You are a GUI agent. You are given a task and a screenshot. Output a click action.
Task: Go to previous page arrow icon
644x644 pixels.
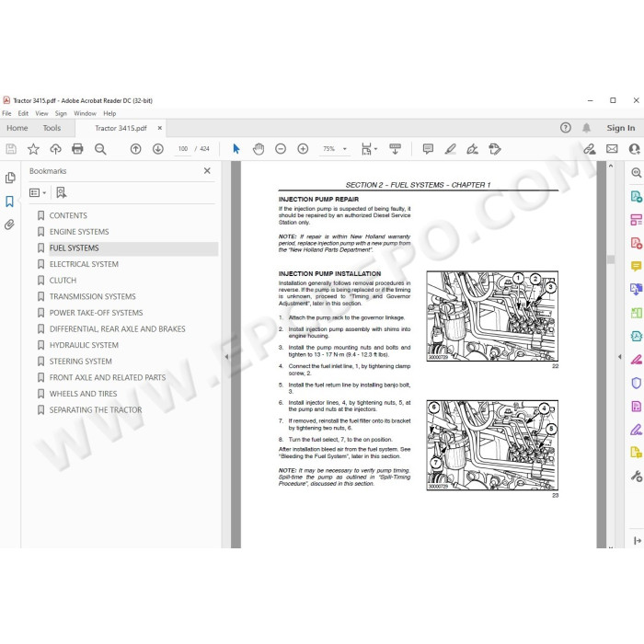pos(135,149)
